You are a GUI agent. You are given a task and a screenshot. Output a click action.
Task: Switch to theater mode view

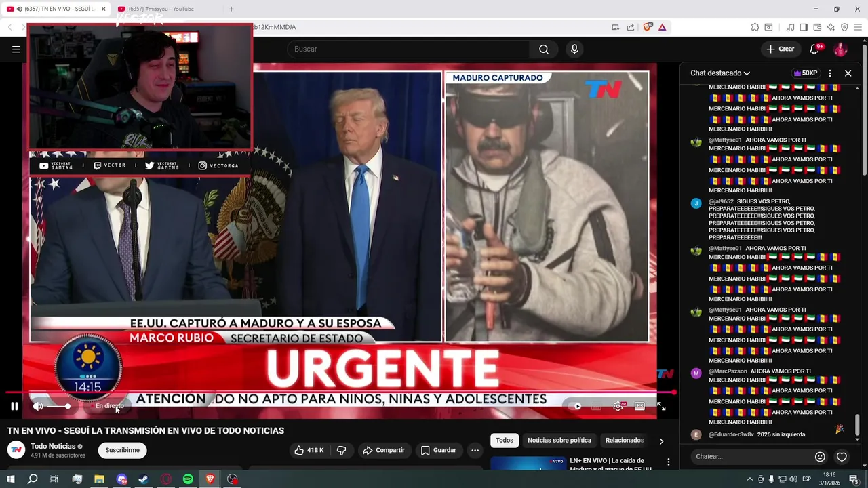tap(639, 406)
